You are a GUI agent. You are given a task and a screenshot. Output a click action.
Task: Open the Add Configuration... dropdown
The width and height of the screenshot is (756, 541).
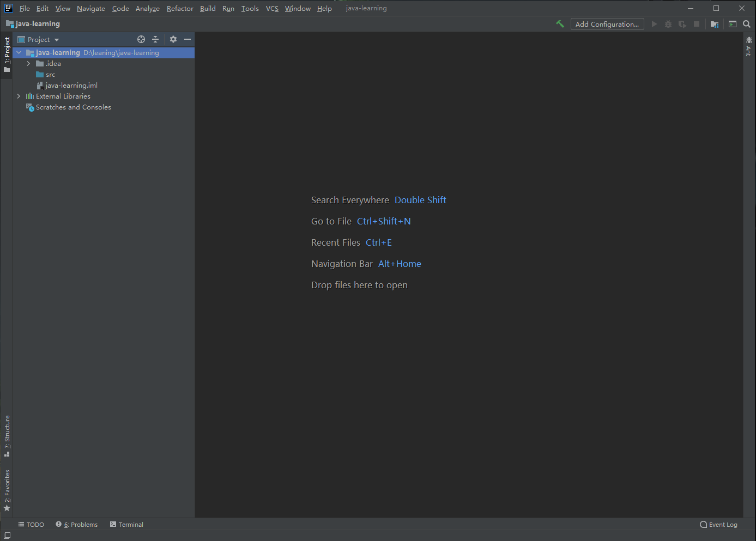tap(607, 24)
